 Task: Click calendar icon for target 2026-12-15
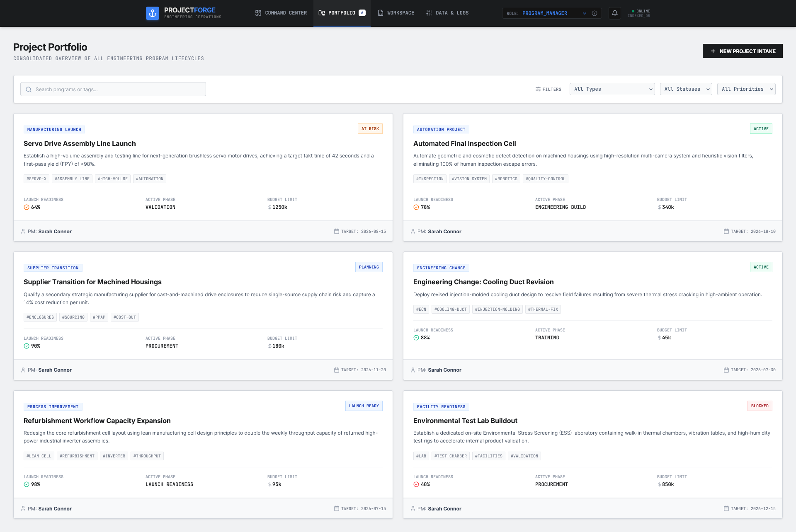pyautogui.click(x=726, y=508)
